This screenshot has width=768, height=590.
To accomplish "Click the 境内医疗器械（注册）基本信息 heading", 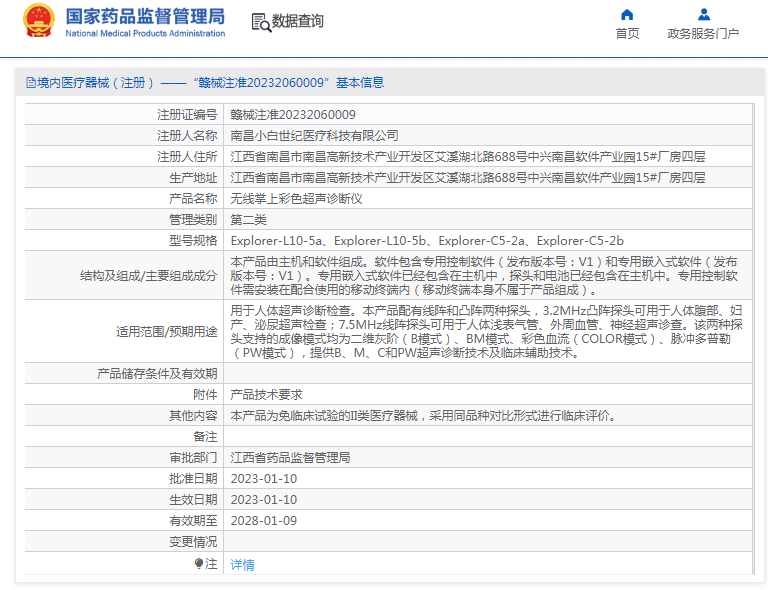I will pyautogui.click(x=205, y=83).
